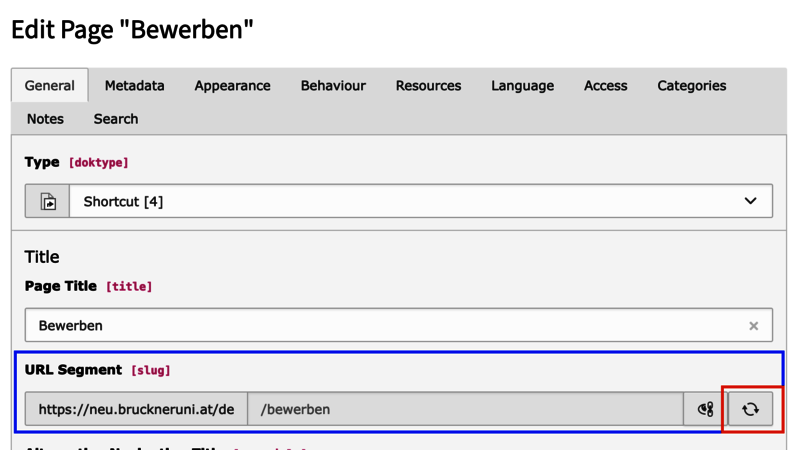The height and width of the screenshot is (450, 800).
Task: Select the Notes tab
Action: point(45,119)
